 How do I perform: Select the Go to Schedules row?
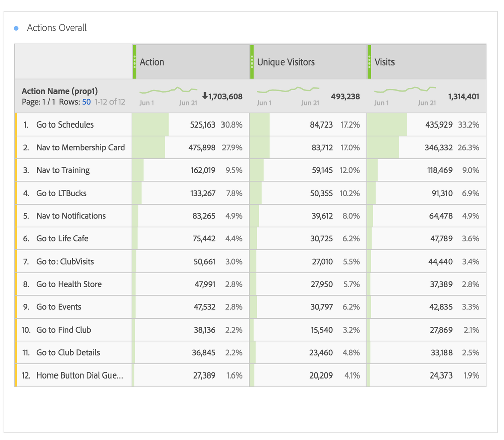(65, 124)
